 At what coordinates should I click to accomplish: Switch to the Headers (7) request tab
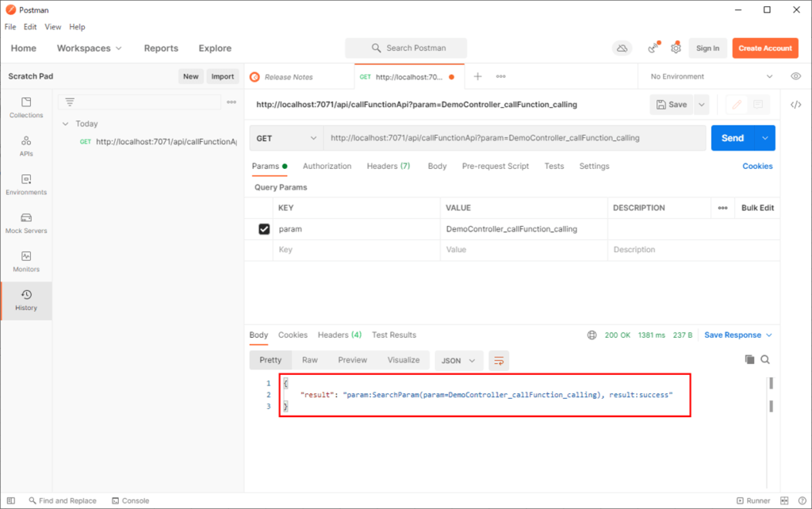[x=388, y=166]
